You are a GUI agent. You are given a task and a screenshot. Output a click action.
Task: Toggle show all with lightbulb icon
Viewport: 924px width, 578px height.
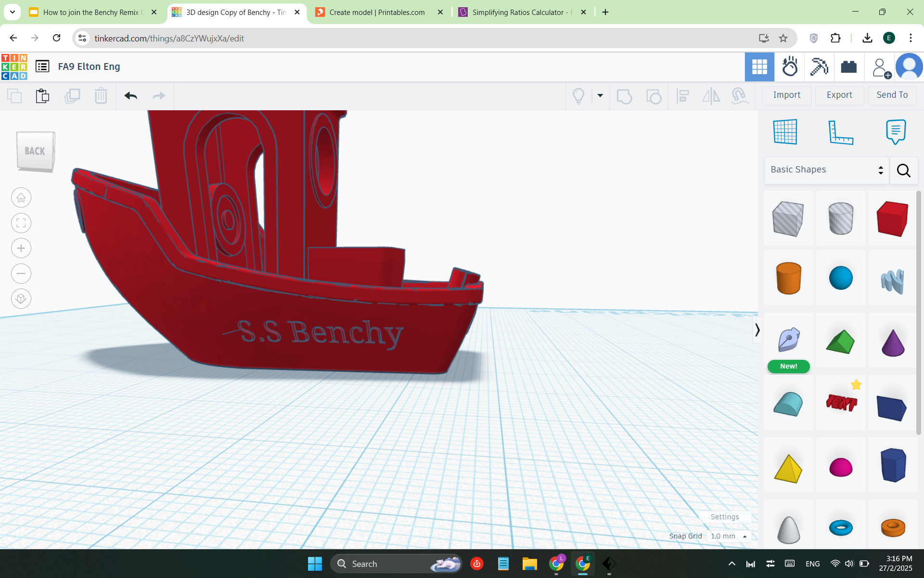[578, 96]
